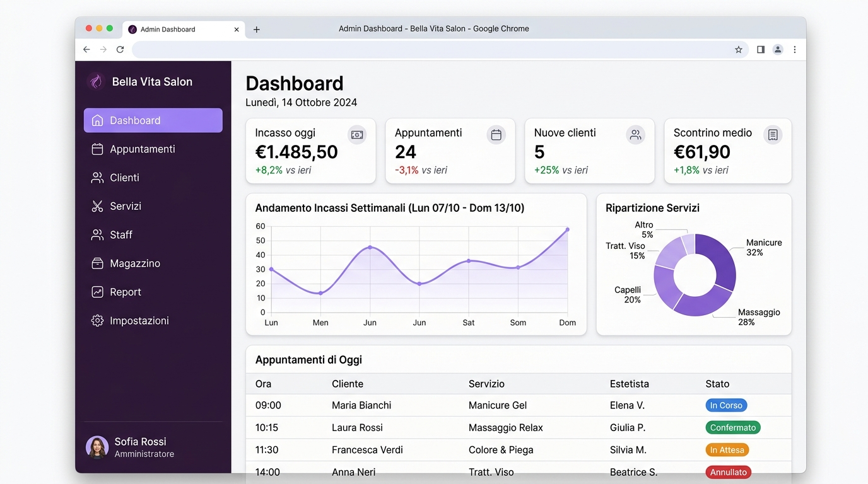Click the Servizi scissors icon
Image resolution: width=868 pixels, height=484 pixels.
97,206
